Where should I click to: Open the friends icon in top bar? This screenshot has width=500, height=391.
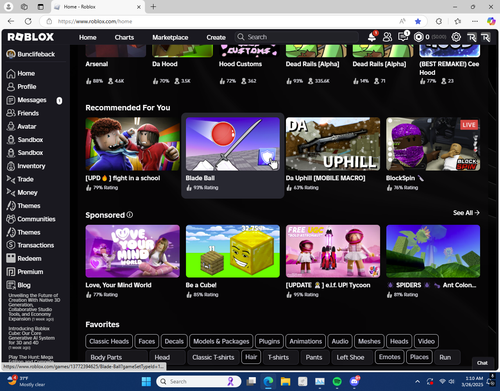click(387, 37)
